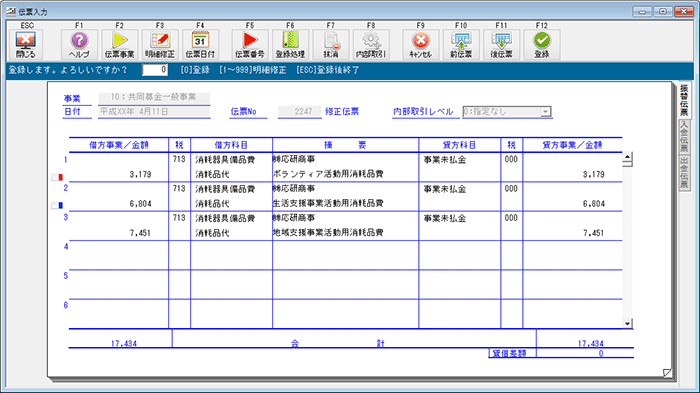
Task: Select empty row number 6
Action: click(x=66, y=305)
